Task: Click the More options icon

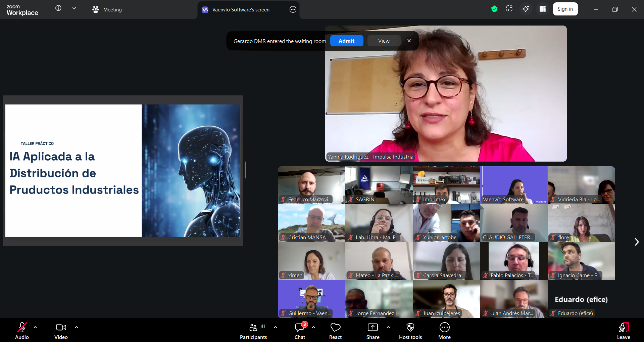Action: click(x=444, y=331)
